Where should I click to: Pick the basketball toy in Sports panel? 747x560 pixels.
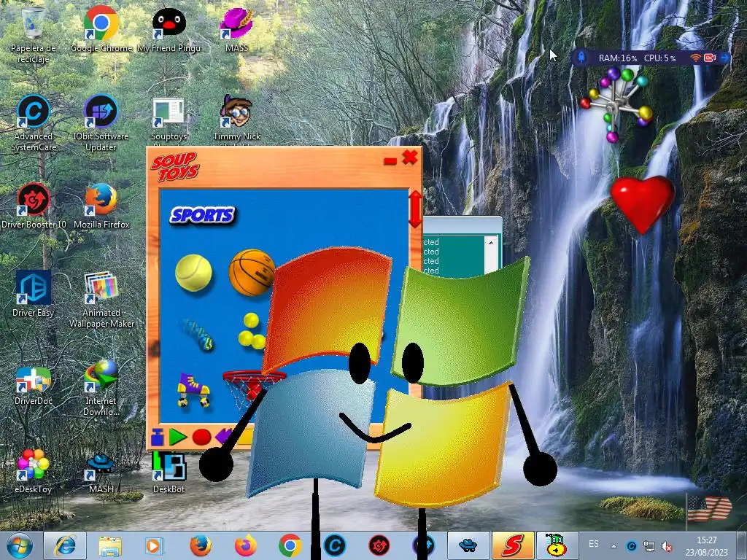pos(251,273)
